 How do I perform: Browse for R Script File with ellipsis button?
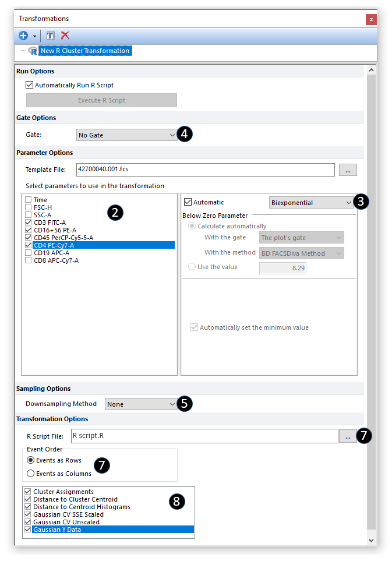[348, 436]
